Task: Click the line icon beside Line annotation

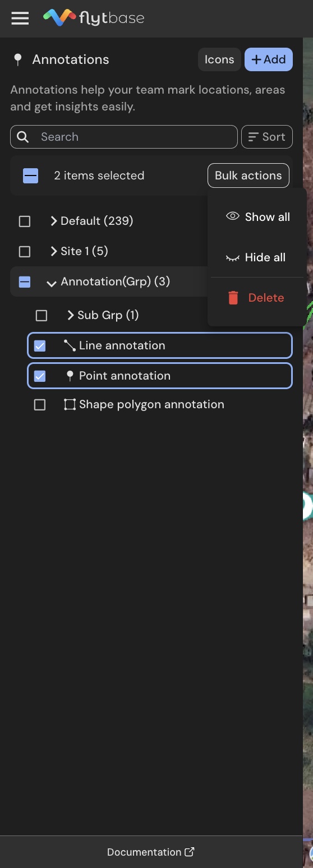Action: click(70, 345)
